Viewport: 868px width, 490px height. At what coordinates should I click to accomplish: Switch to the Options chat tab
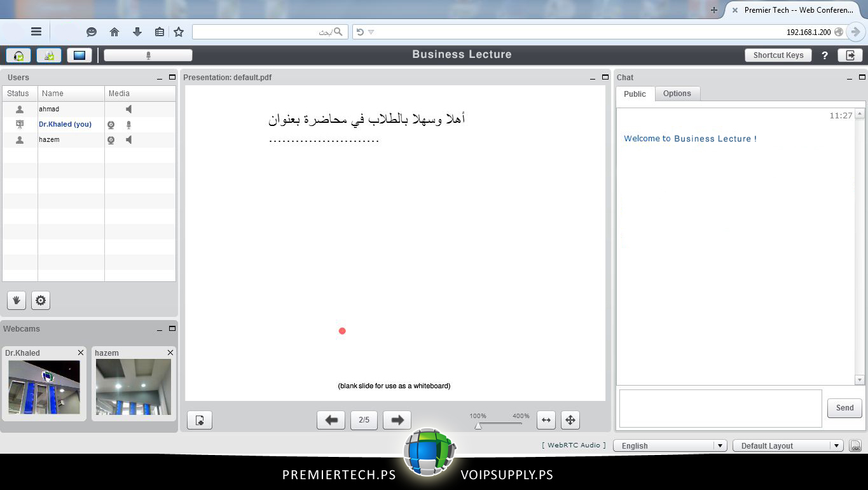[x=677, y=94]
